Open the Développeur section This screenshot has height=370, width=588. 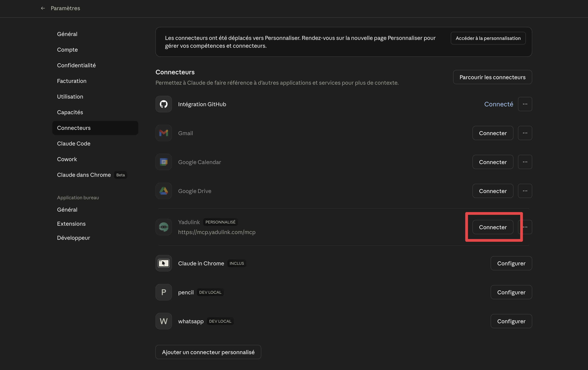pos(95,238)
